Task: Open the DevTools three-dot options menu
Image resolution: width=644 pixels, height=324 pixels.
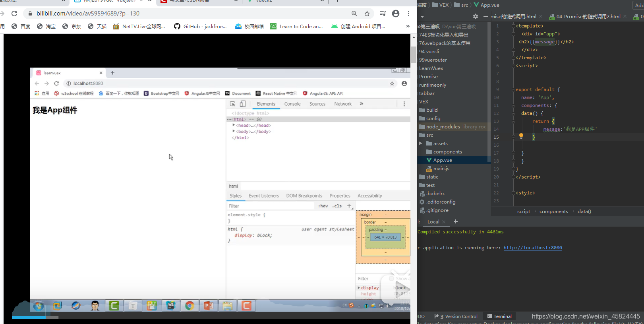Action: pyautogui.click(x=404, y=104)
